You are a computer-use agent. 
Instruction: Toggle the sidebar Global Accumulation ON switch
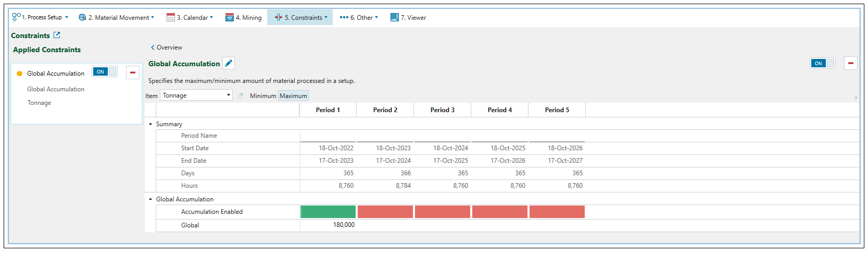pyautogui.click(x=105, y=72)
